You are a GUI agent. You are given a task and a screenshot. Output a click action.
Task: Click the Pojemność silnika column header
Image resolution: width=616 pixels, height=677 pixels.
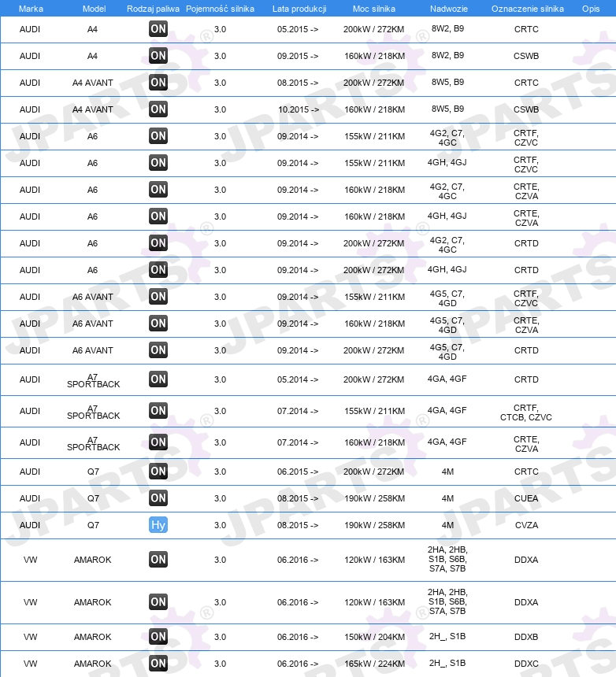pyautogui.click(x=220, y=9)
